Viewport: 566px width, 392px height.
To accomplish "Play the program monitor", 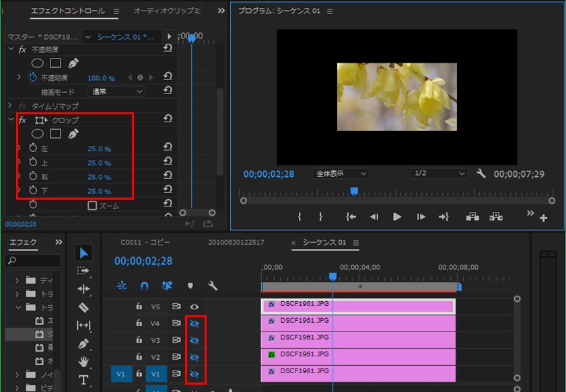I will tap(397, 217).
